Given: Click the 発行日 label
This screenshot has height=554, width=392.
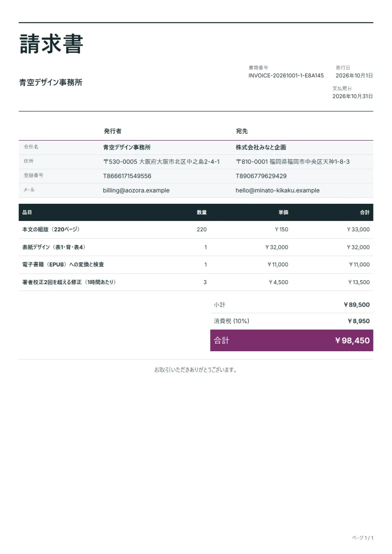Looking at the screenshot, I should point(343,68).
